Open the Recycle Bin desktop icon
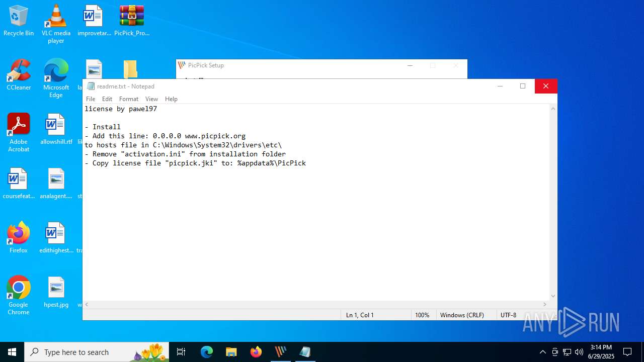This screenshot has width=644, height=362. pyautogui.click(x=19, y=21)
